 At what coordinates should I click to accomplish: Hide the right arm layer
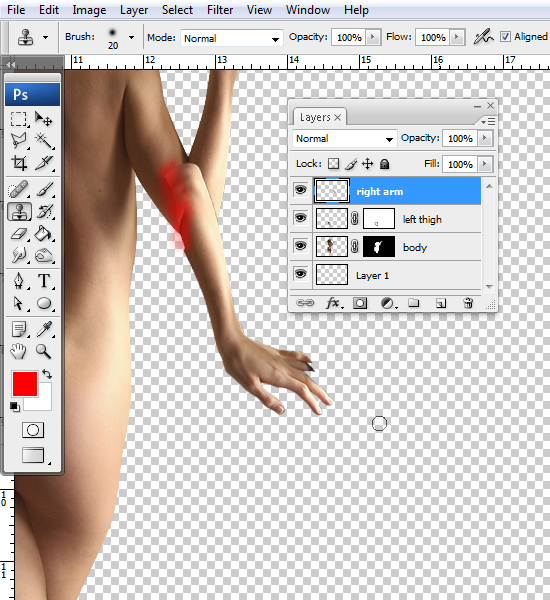coord(301,190)
